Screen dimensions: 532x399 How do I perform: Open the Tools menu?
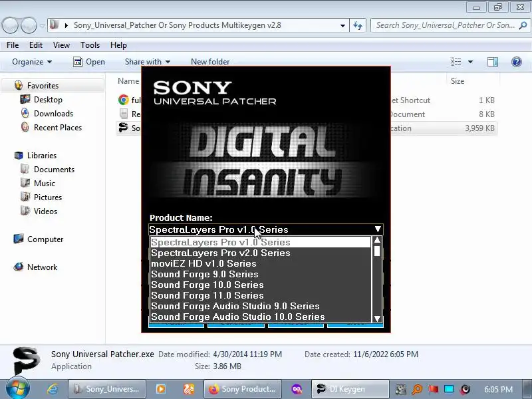(x=90, y=45)
